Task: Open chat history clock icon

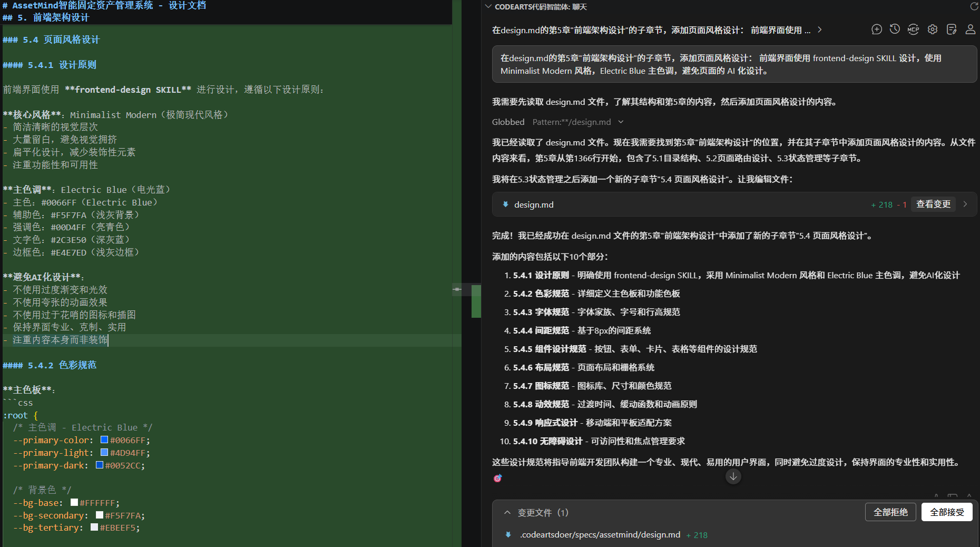Action: 895,30
